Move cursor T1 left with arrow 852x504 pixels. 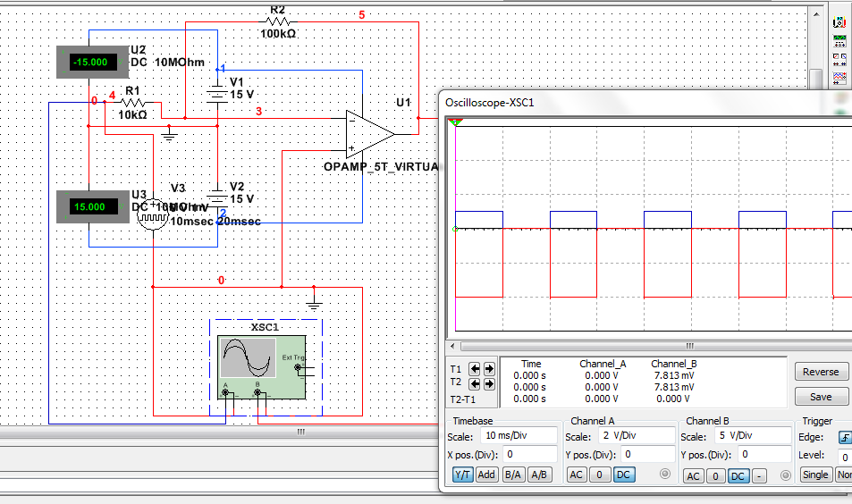(475, 369)
